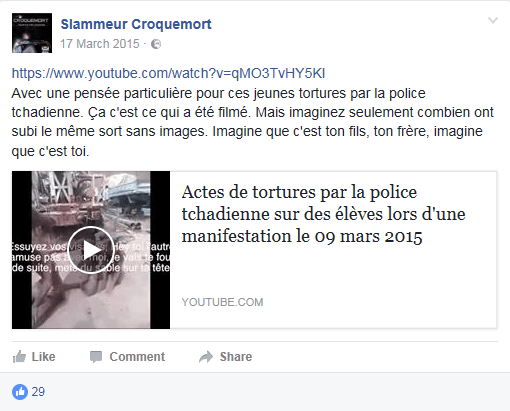Play the embedded video with the round play button
This screenshot has width=510, height=411.
91,250
